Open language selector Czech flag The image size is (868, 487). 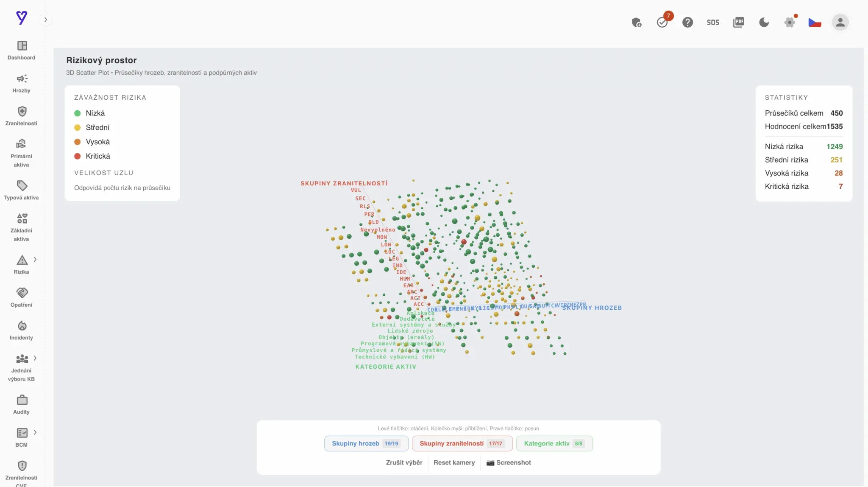pos(815,22)
